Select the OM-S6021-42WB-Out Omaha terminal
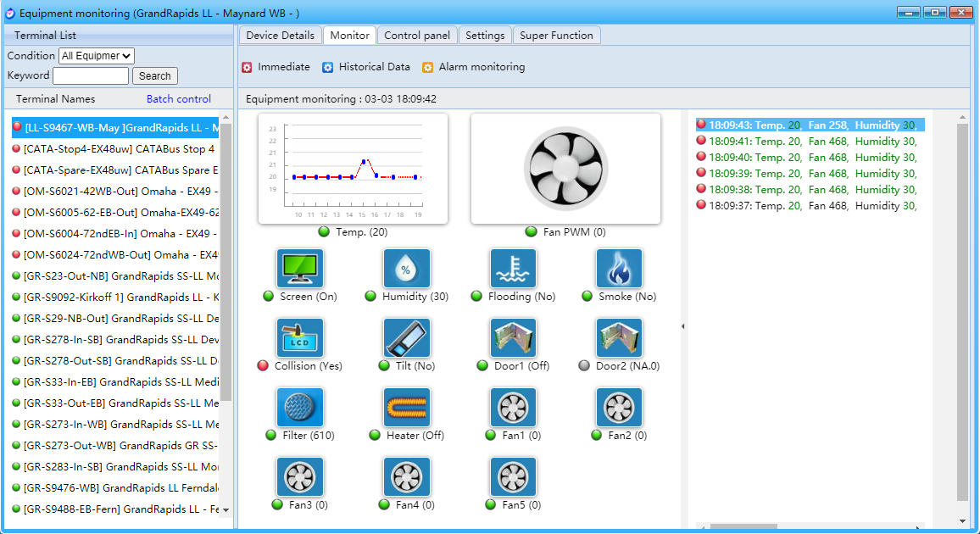The height and width of the screenshot is (534, 980). pyautogui.click(x=115, y=191)
